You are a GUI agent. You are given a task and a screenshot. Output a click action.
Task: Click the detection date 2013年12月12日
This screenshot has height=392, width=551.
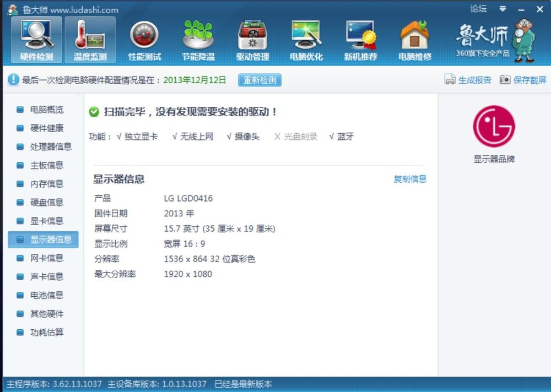[x=195, y=80]
